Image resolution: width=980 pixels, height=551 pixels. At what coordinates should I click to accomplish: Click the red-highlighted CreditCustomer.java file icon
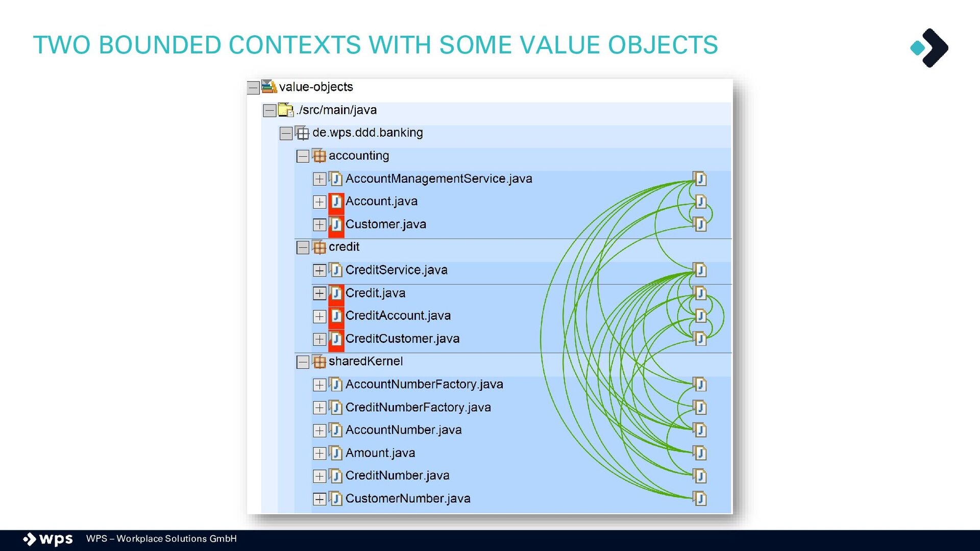click(x=336, y=340)
